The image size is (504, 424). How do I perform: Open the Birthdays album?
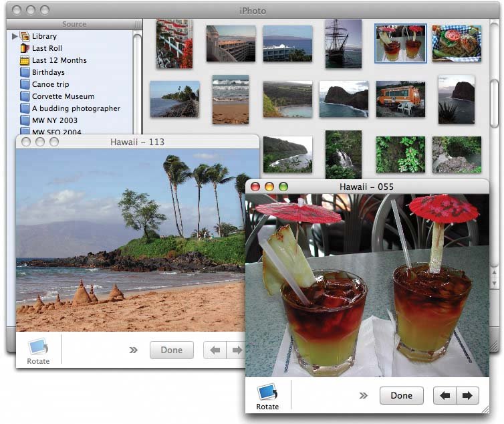48,72
